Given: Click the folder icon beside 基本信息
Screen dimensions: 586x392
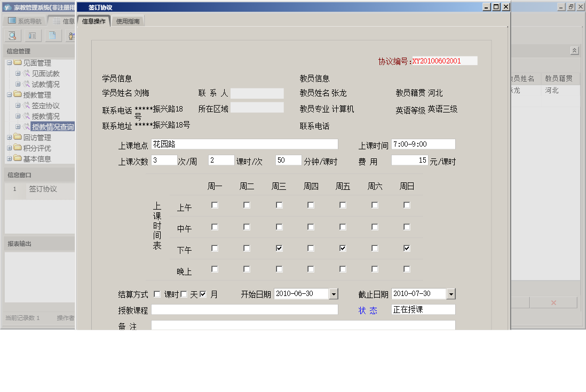Looking at the screenshot, I should click(18, 158).
